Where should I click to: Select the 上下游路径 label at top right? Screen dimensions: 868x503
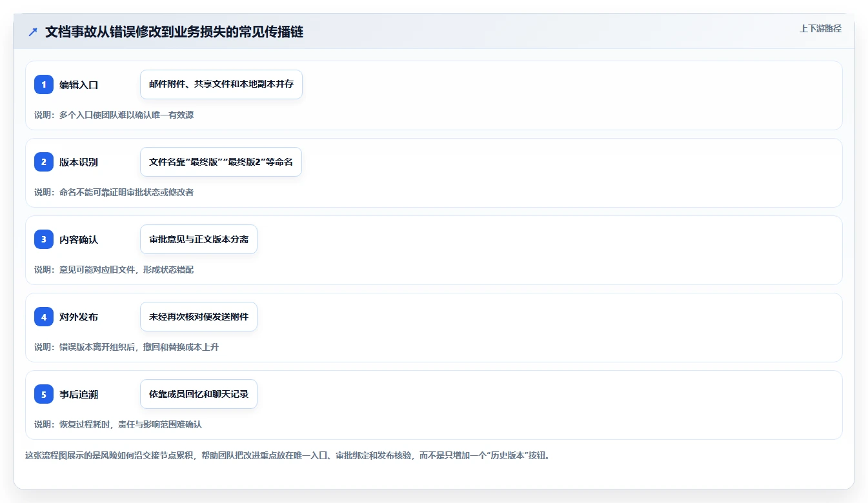click(820, 28)
